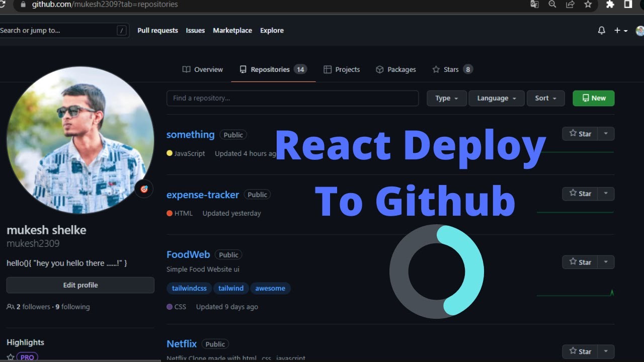Click the user avatar menu at top right
The width and height of the screenshot is (644, 362).
click(x=640, y=31)
